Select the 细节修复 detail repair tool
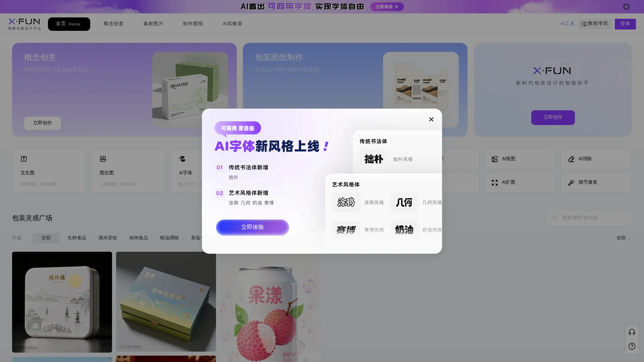 tap(596, 182)
